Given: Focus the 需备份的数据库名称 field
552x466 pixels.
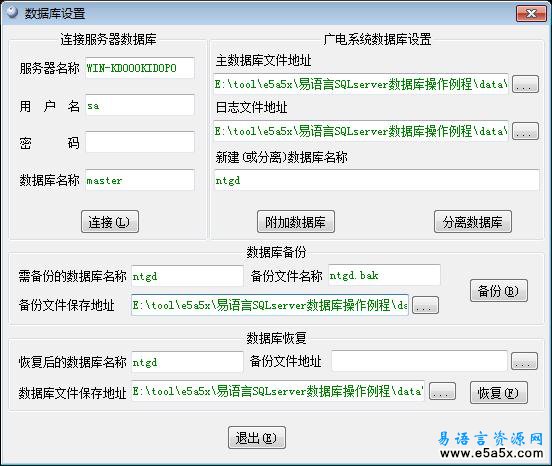Looking at the screenshot, I should point(187,276).
